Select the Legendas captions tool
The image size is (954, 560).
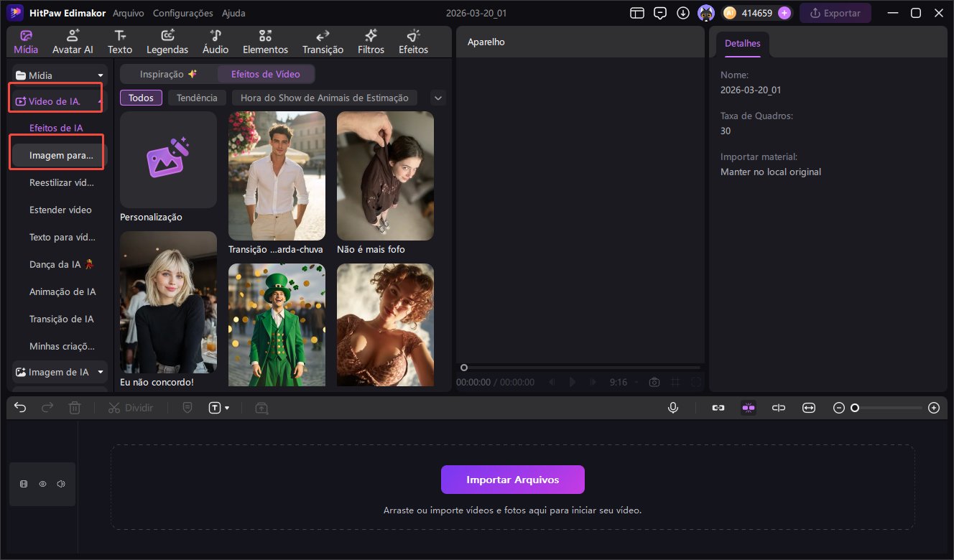[167, 42]
